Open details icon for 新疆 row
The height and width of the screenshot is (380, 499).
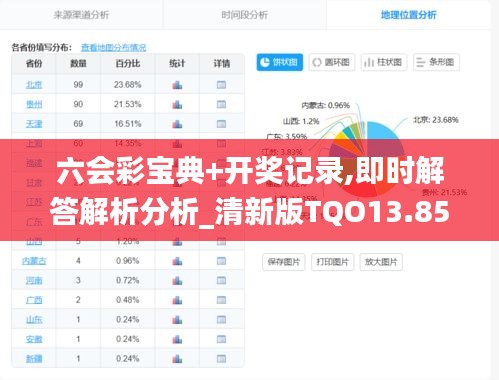coord(221,359)
